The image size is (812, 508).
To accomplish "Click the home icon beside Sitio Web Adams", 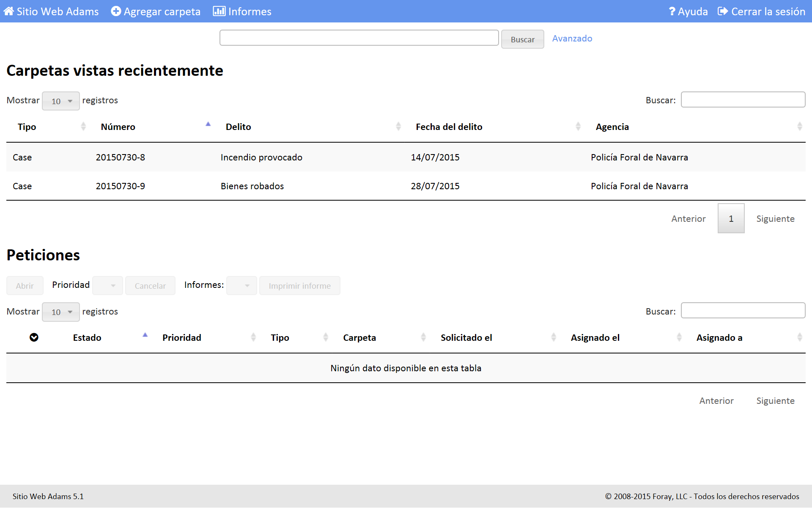I will click(9, 11).
